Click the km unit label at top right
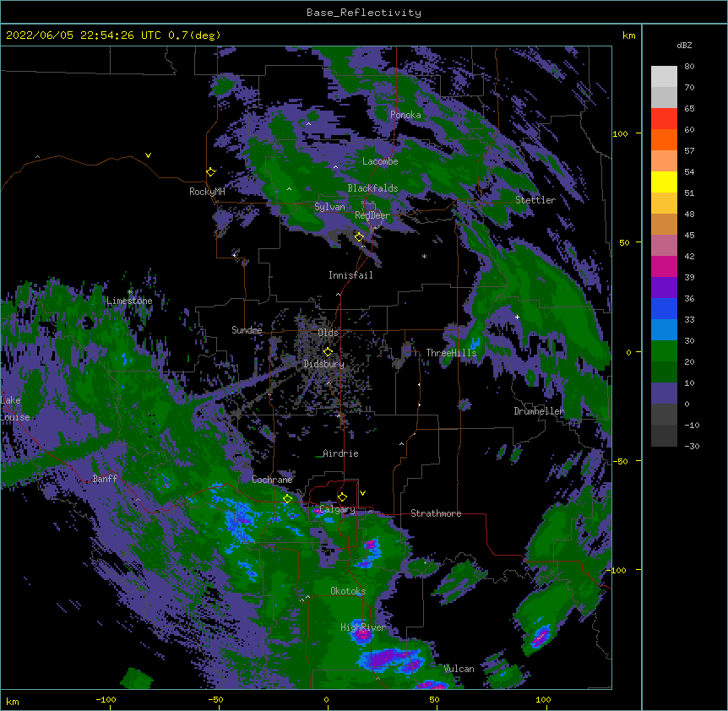 (x=628, y=35)
